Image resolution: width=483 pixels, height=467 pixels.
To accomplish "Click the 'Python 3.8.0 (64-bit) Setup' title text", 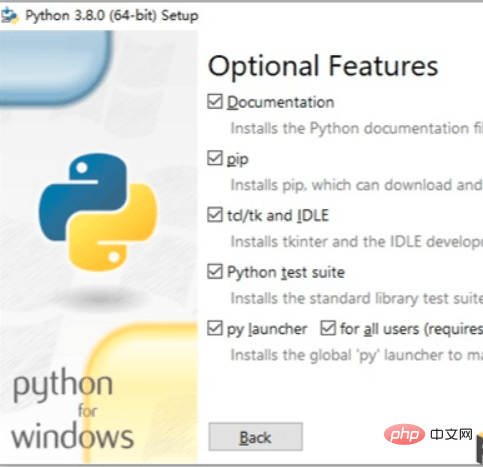I will 112,16.
